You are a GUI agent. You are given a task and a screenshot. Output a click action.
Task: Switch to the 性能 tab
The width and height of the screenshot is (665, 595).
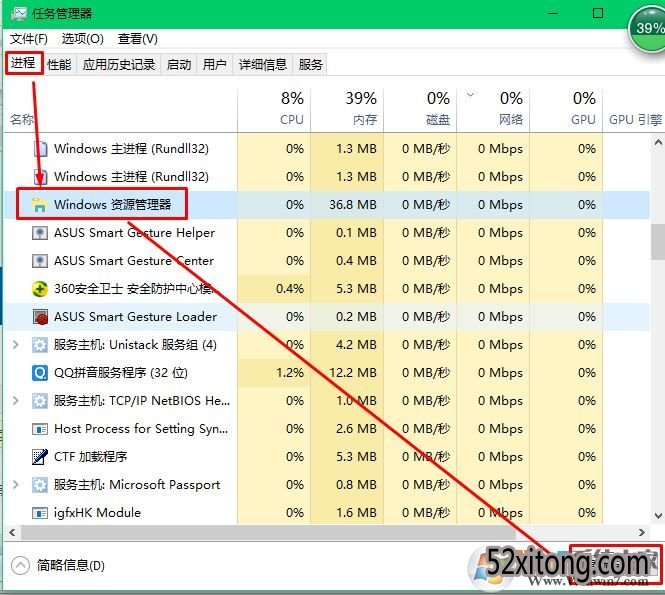click(x=59, y=64)
